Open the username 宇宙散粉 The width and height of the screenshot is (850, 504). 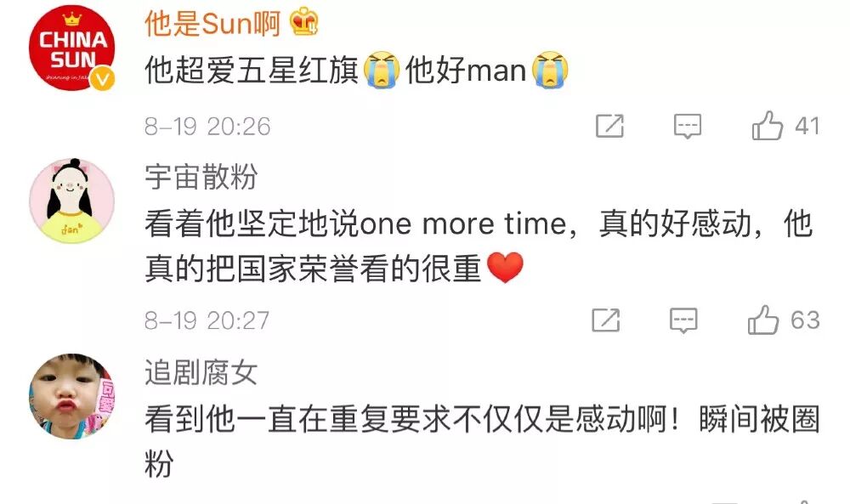point(201,177)
